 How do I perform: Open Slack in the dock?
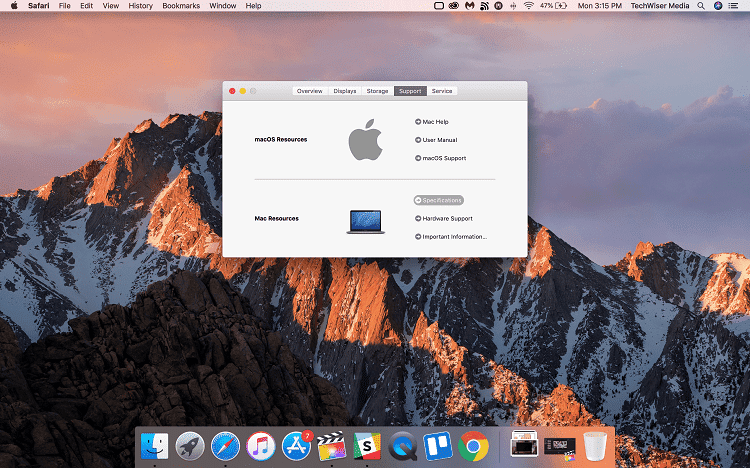[367, 446]
